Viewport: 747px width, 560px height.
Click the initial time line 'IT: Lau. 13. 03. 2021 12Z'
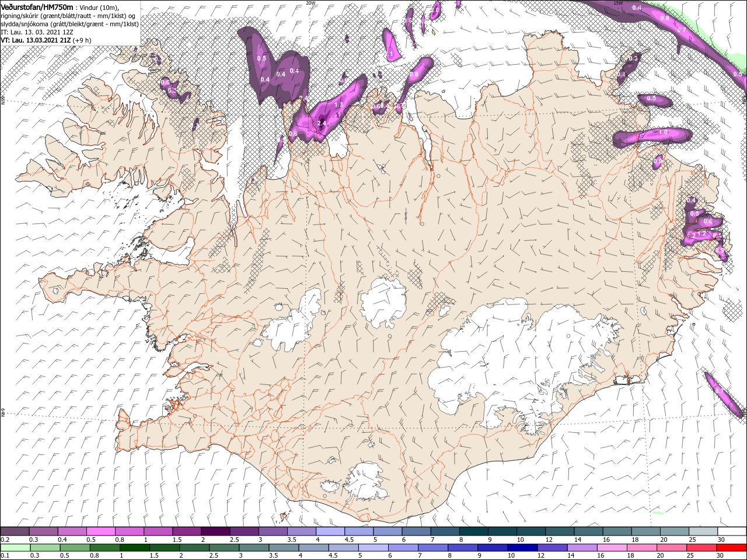pyautogui.click(x=37, y=32)
